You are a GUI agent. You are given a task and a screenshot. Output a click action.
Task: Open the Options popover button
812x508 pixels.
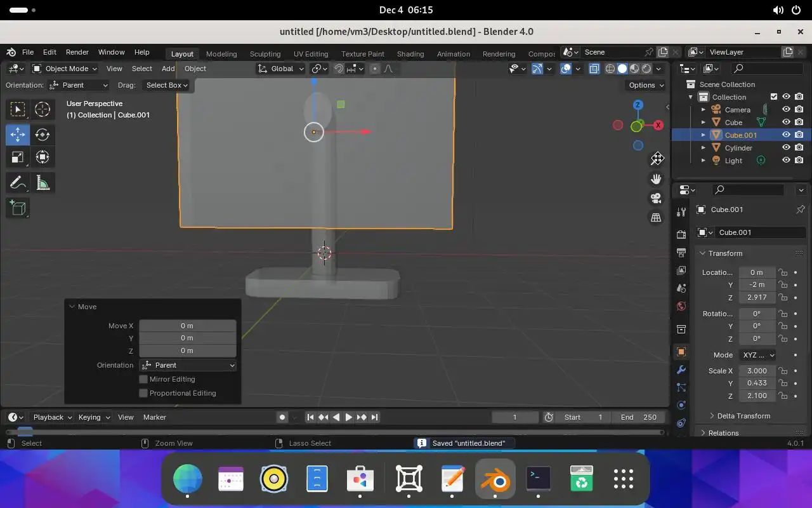(x=646, y=85)
